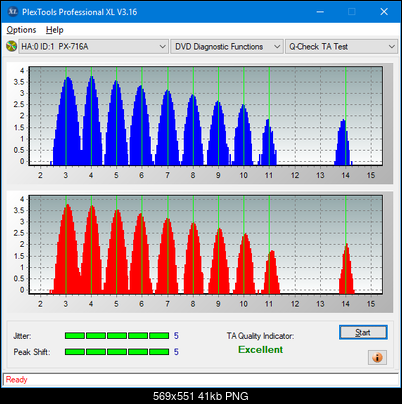Click the orange info icon button

[377, 358]
